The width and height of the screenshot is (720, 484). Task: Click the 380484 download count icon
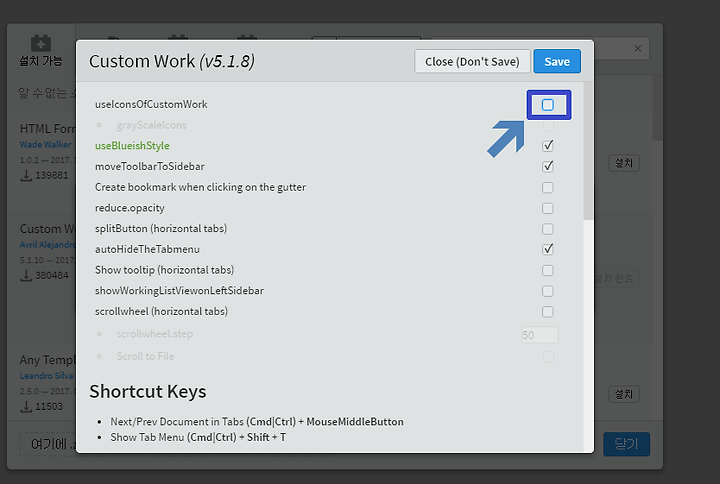point(26,276)
